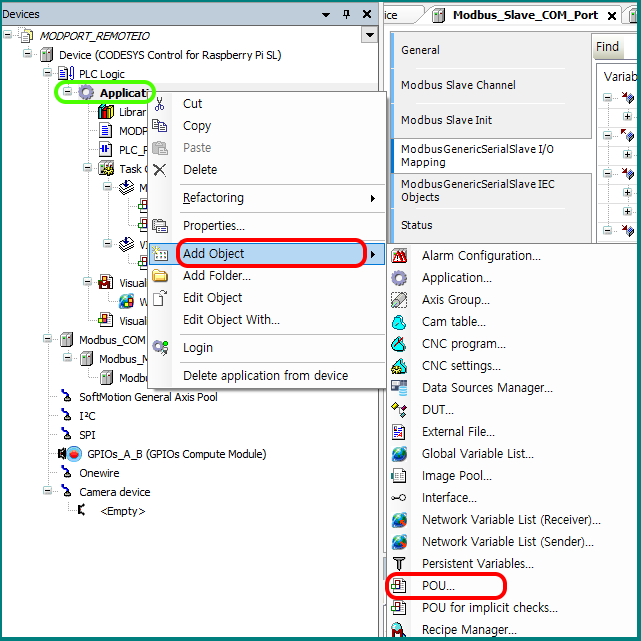Screen dimensions: 641x641
Task: Click the Alarm Configuration icon in submenu
Action: [x=400, y=256]
